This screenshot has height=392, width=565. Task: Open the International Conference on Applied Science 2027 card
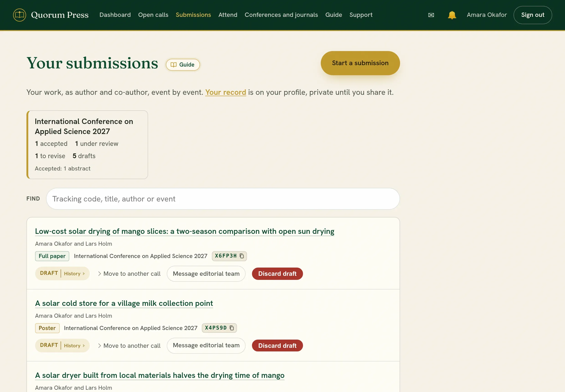point(87,145)
